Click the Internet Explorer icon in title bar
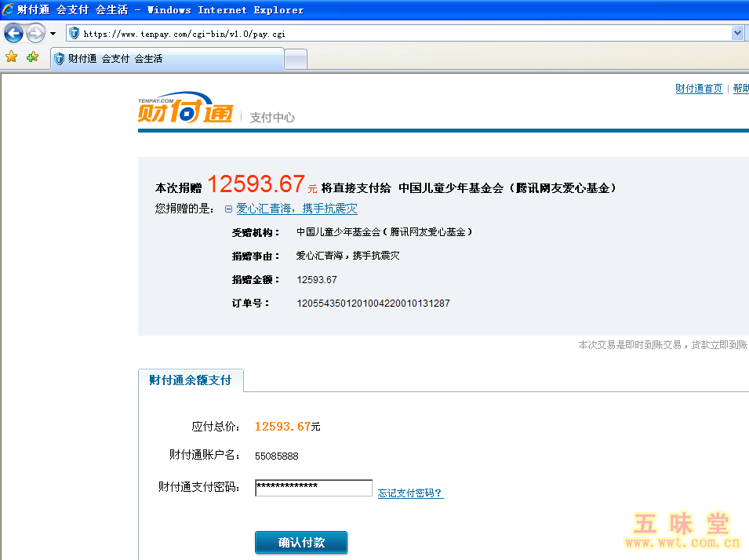The width and height of the screenshot is (749, 560). click(x=8, y=10)
